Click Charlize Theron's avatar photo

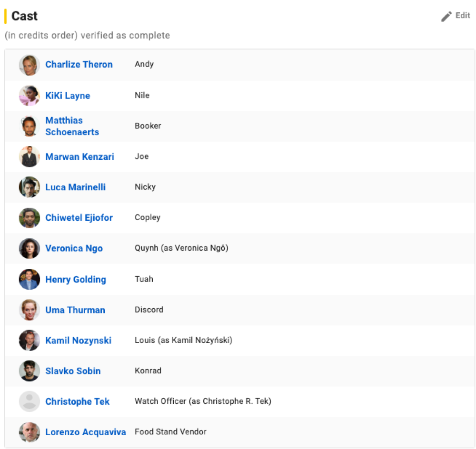(x=30, y=65)
